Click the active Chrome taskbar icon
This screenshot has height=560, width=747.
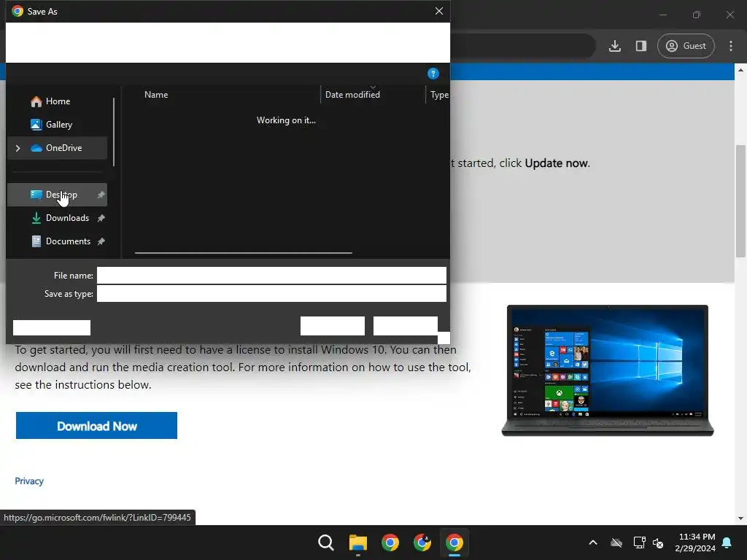[x=454, y=542]
